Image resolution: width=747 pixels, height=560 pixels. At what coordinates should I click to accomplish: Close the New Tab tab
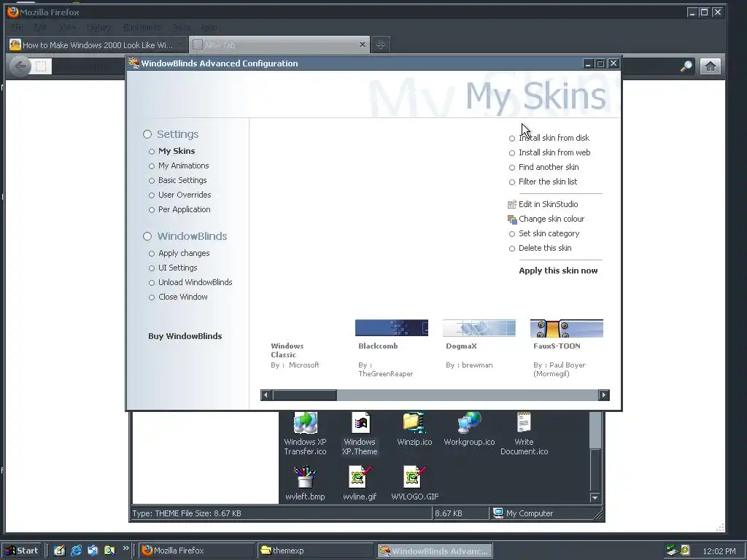point(363,44)
